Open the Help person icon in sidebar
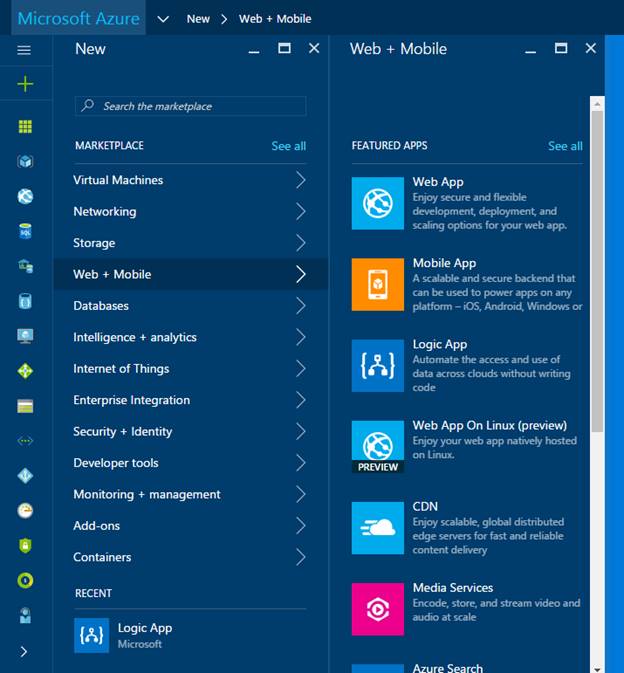The height and width of the screenshot is (673, 624). click(x=25, y=615)
